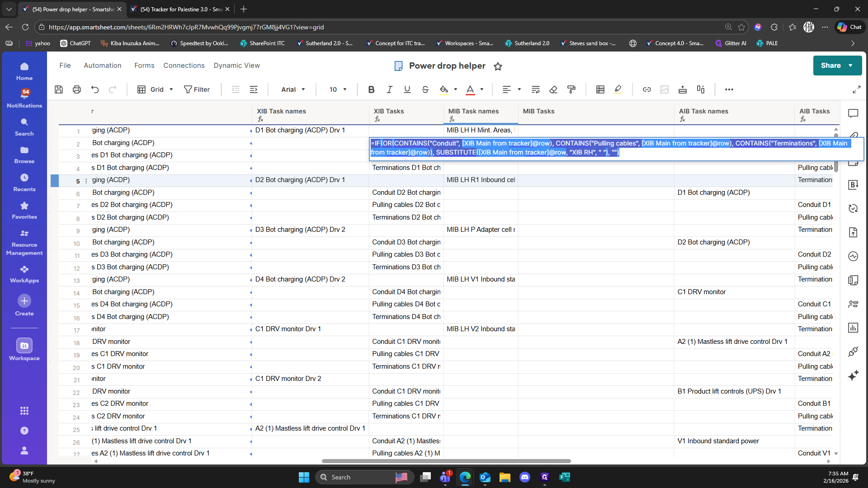
Task: Click the Clear formatting eraser icon
Action: coord(553,89)
